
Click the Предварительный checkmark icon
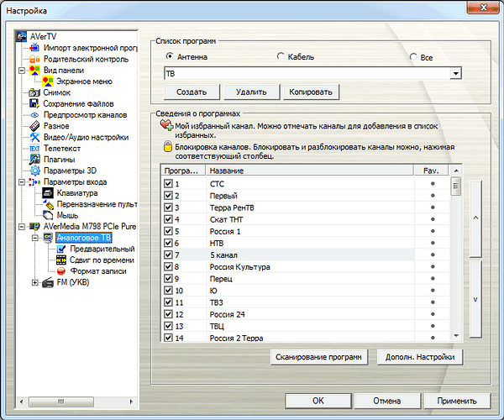pyautogui.click(x=60, y=249)
